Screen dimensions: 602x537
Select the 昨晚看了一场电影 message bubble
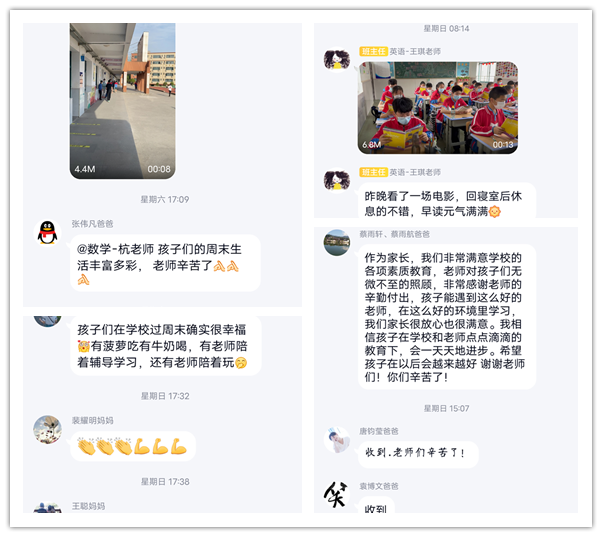pyautogui.click(x=447, y=200)
